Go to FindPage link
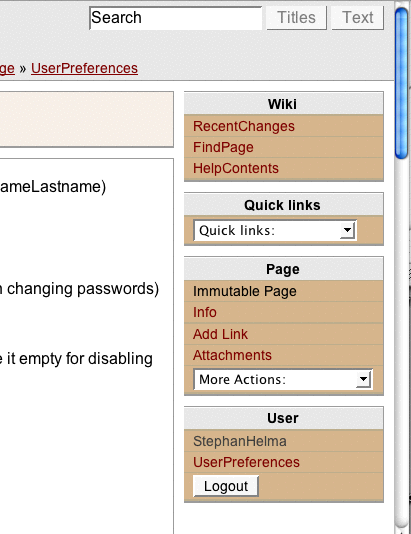Screen dimensions: 411x534 pyautogui.click(x=223, y=147)
